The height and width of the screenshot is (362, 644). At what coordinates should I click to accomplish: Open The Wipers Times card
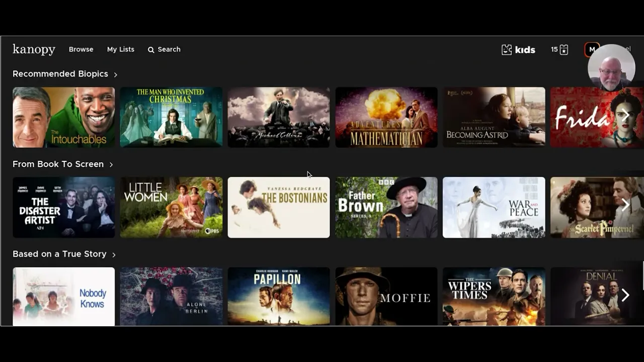point(494,297)
